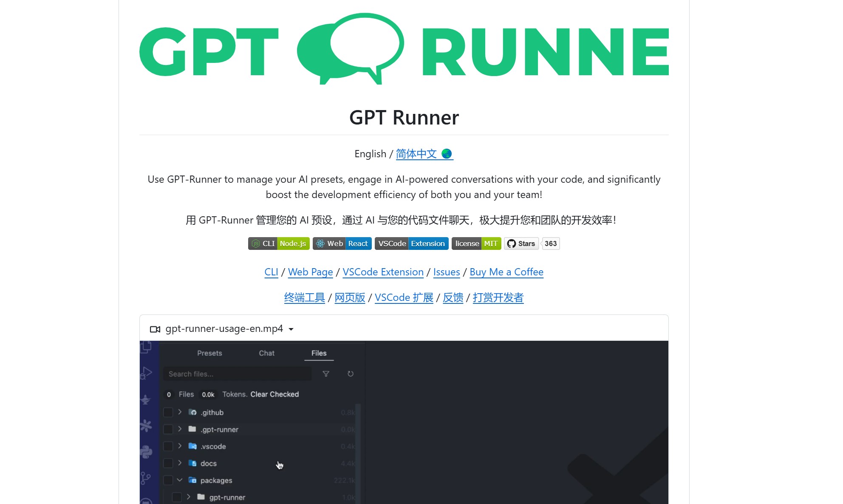The height and width of the screenshot is (504, 843).
Task: Open the Issues page link
Action: tap(446, 272)
